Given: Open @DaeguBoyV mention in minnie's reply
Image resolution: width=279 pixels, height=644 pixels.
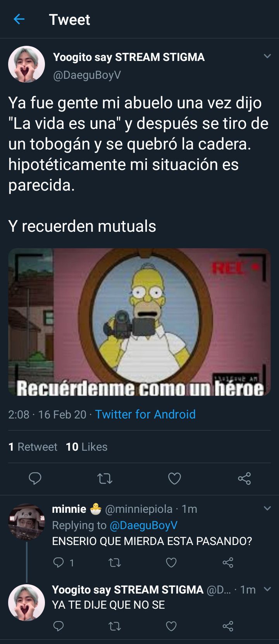Looking at the screenshot, I should tap(144, 525).
